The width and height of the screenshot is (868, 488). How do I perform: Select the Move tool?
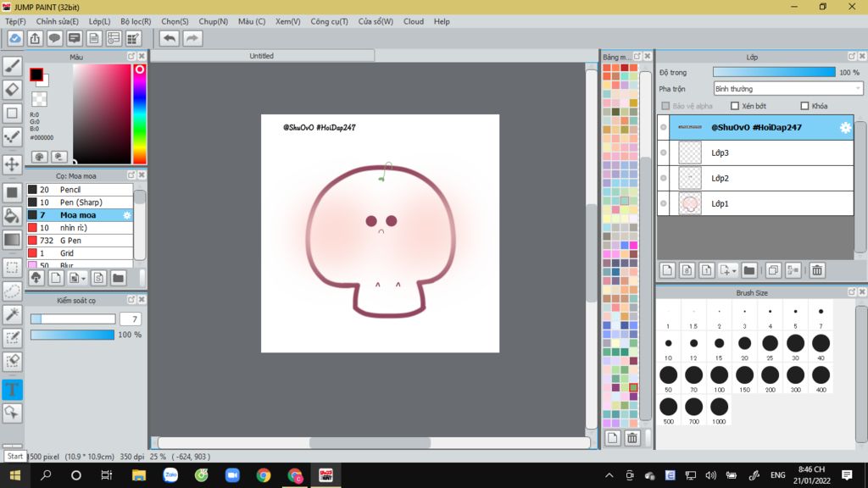click(12, 164)
